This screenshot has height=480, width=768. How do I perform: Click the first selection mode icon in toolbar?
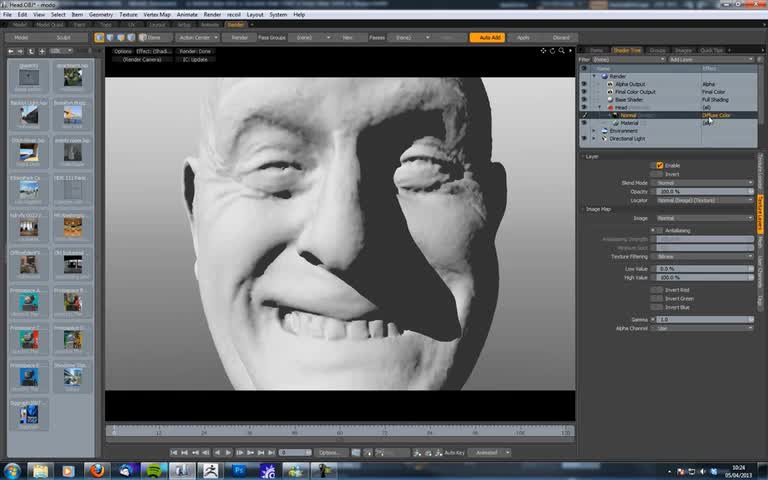[99, 37]
